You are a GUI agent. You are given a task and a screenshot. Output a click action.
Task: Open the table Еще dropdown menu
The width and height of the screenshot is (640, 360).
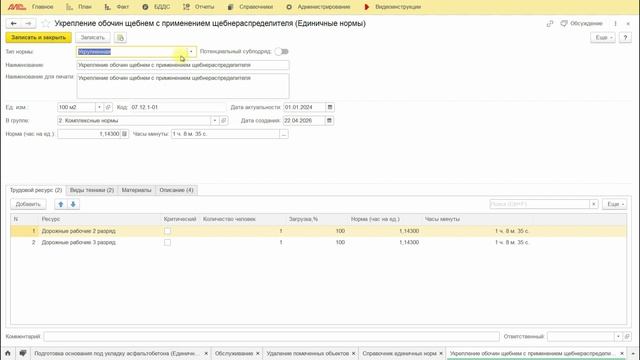(615, 204)
